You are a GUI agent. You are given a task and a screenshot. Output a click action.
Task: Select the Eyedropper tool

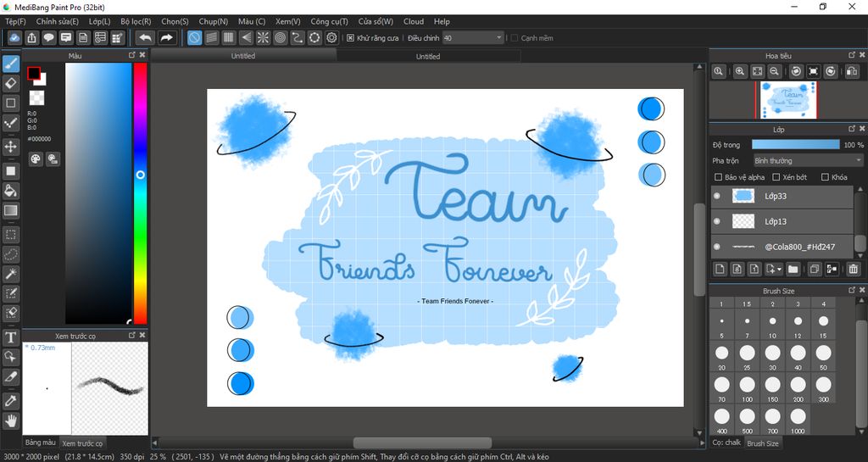pyautogui.click(x=10, y=401)
